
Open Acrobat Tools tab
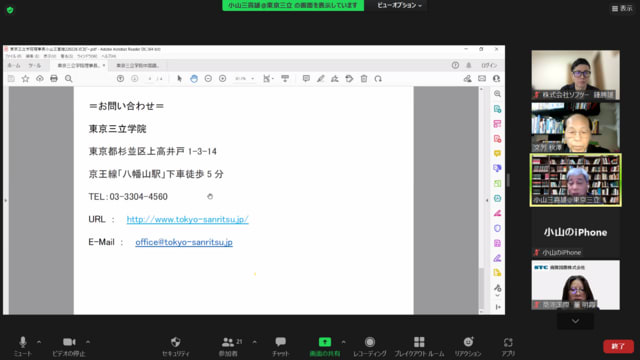point(35,65)
